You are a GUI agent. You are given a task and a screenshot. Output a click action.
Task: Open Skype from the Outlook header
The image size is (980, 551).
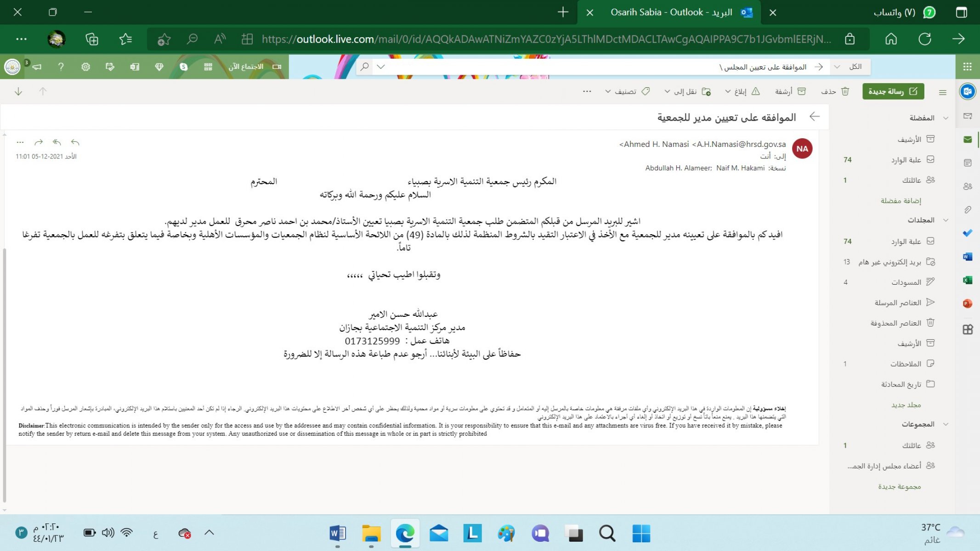tap(184, 67)
